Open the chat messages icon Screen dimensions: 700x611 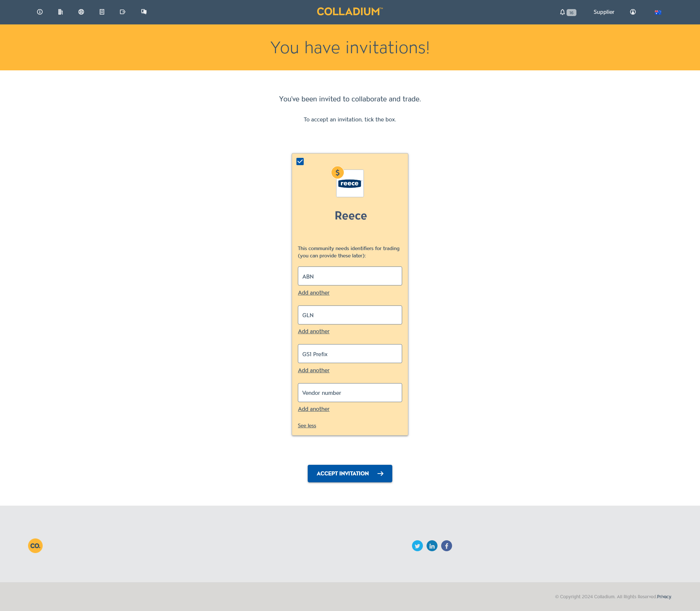pos(144,12)
